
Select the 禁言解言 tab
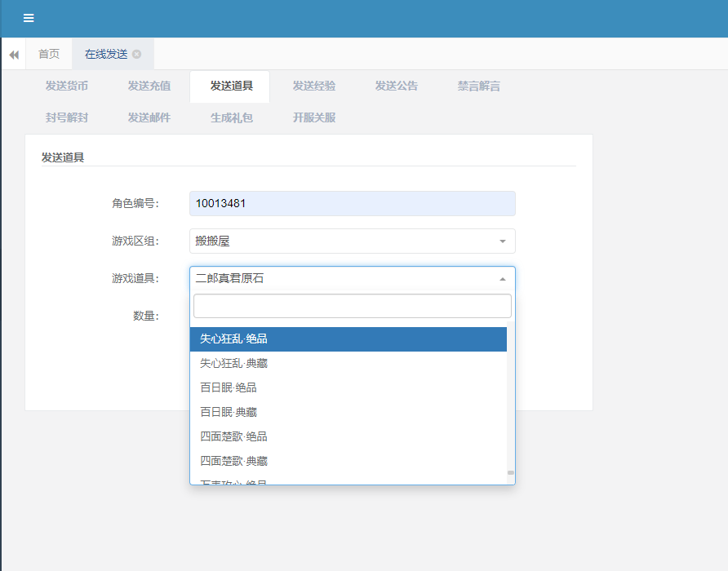click(479, 86)
